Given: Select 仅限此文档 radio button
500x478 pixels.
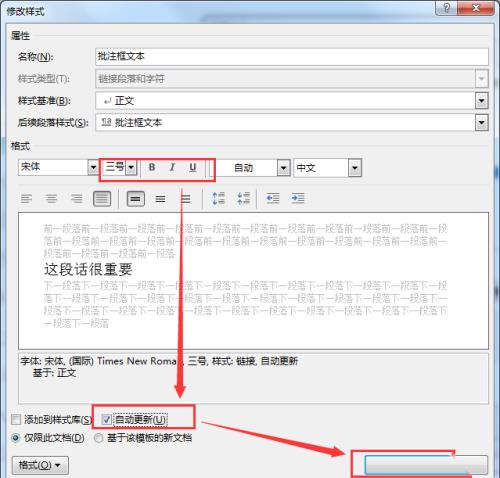Looking at the screenshot, I should point(15,438).
